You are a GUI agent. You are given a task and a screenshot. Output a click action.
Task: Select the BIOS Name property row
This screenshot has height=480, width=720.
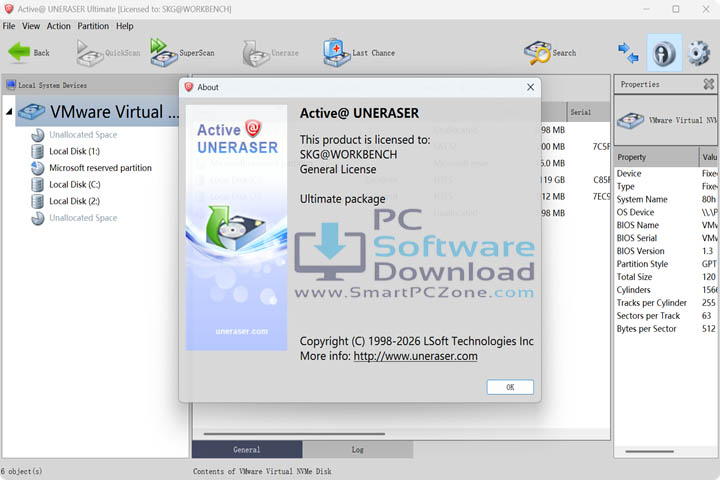pos(666,225)
